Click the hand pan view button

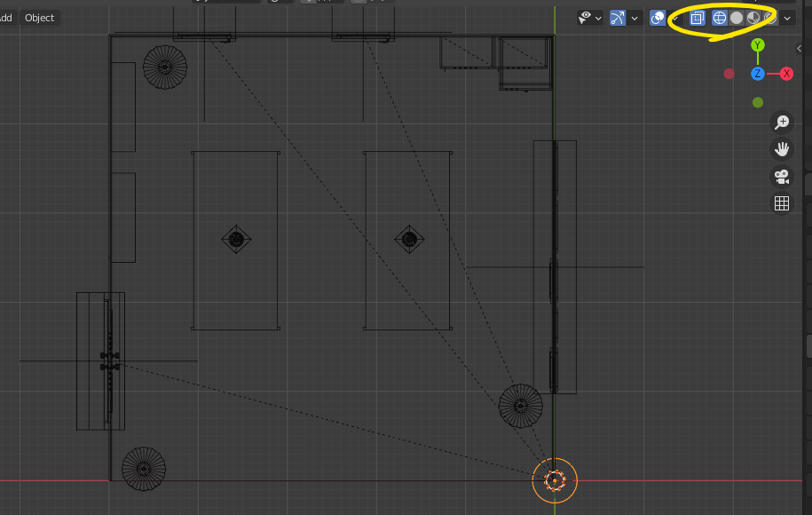[x=782, y=149]
